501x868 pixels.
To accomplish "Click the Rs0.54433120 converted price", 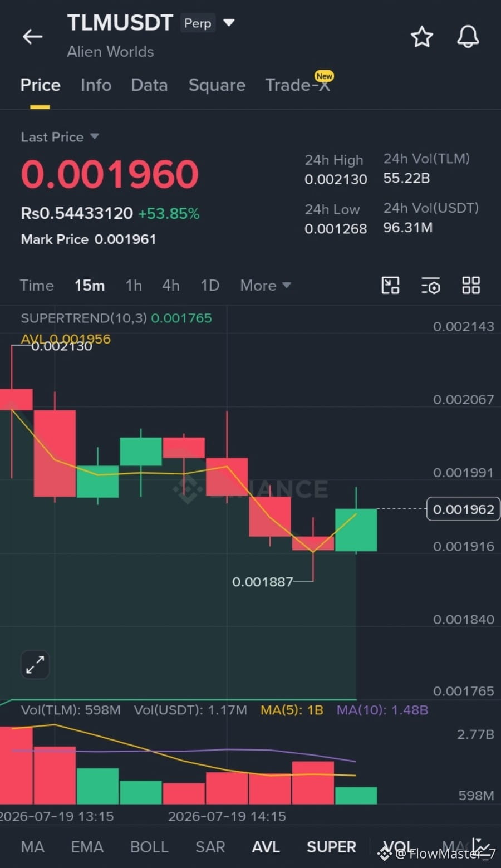I will point(77,213).
